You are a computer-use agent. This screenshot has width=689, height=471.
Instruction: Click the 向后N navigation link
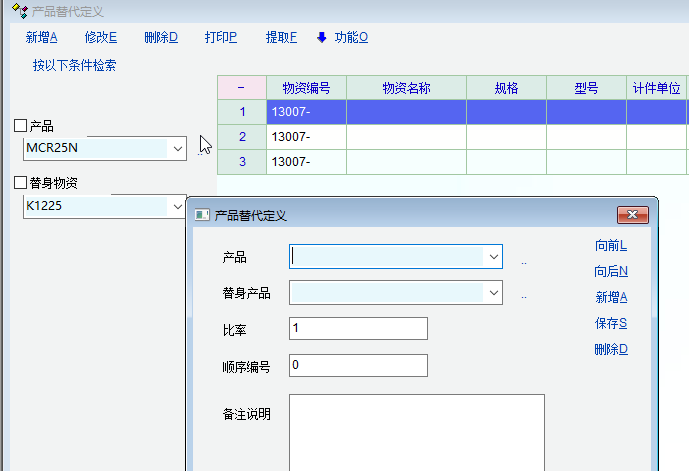611,271
